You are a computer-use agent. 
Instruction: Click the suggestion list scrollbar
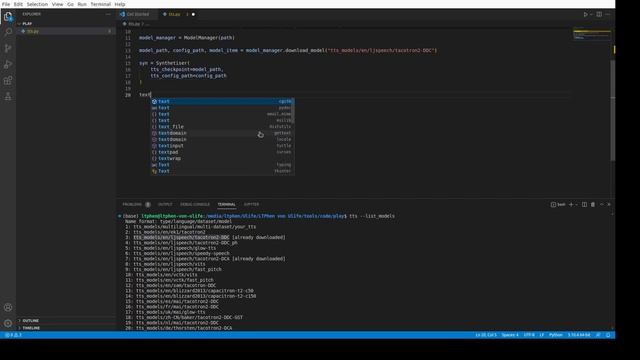[293, 111]
